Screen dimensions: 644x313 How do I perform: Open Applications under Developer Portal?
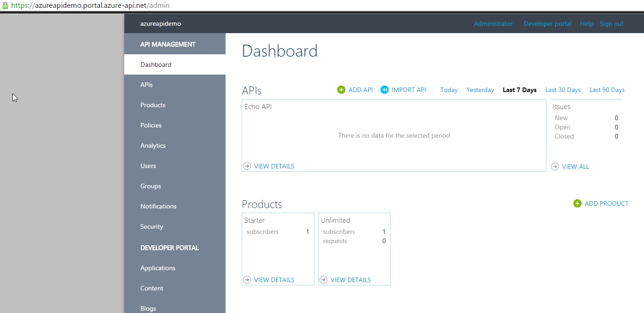pyautogui.click(x=175, y=268)
